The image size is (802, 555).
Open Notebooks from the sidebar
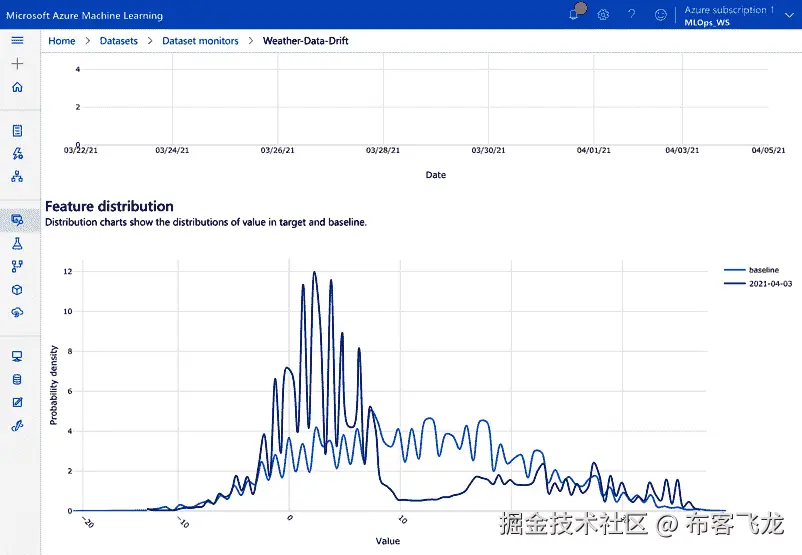click(x=17, y=130)
